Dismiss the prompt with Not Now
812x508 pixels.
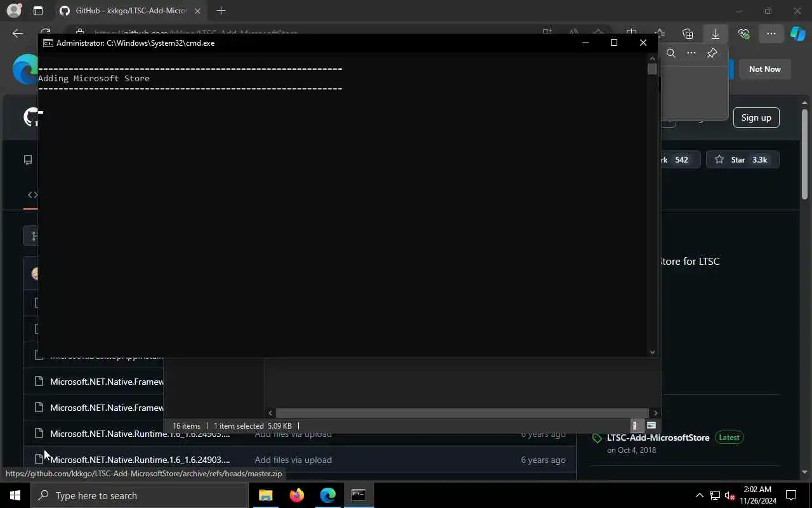point(764,69)
